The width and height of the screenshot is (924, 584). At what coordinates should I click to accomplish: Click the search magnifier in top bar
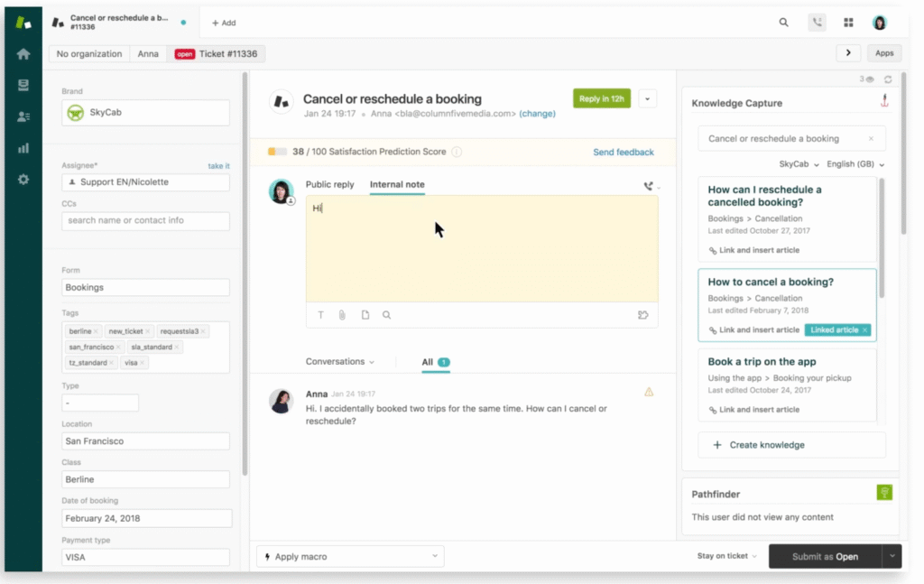783,23
